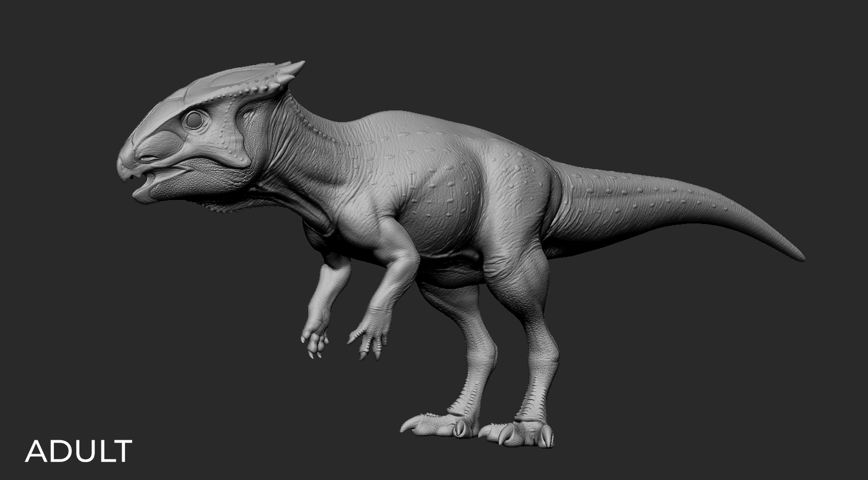Click the ADULT caption text
The image size is (868, 480).
[x=78, y=451]
